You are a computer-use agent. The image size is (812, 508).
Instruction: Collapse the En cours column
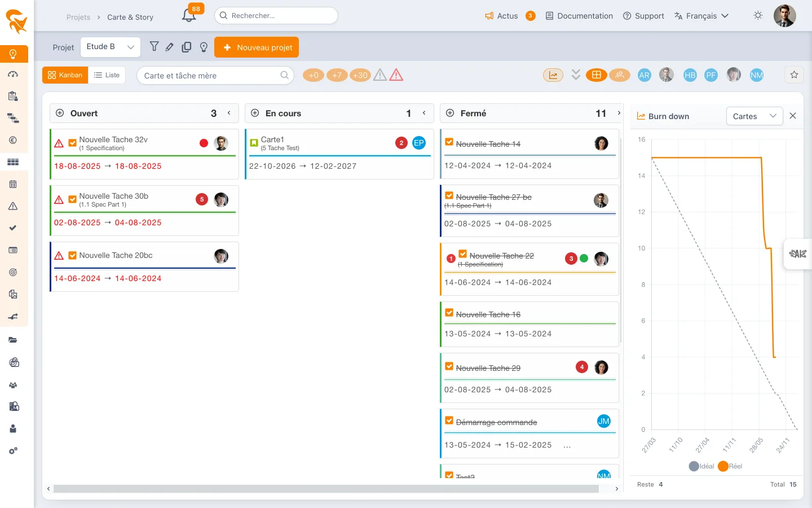tap(424, 113)
